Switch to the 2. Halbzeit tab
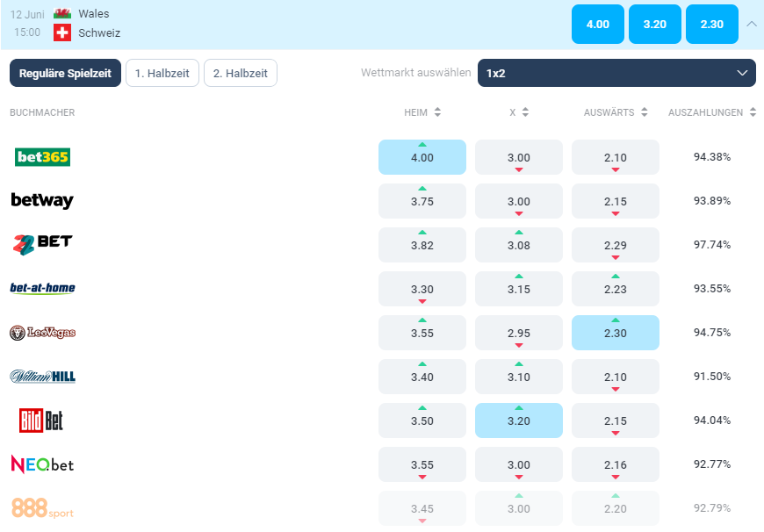764x532 pixels. point(241,73)
